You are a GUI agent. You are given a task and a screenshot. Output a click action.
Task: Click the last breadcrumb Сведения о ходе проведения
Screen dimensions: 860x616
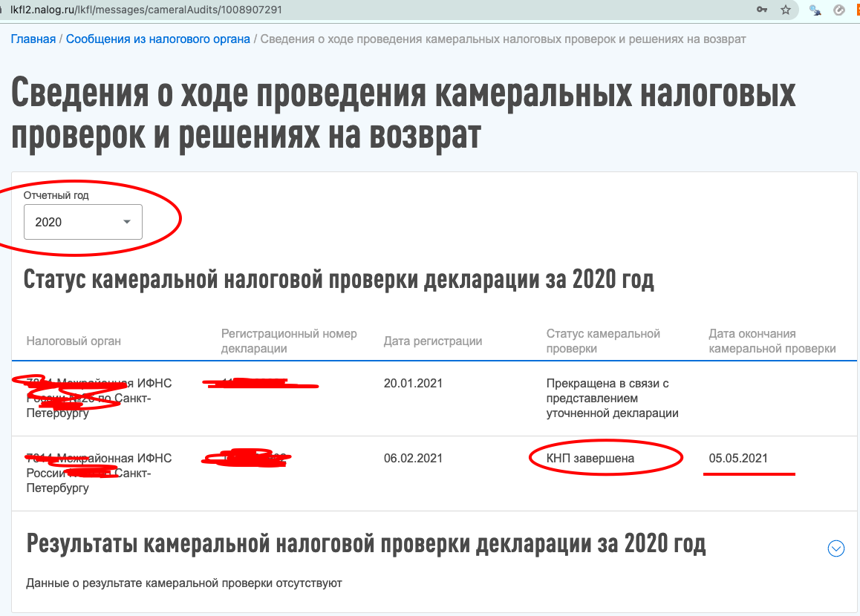503,39
